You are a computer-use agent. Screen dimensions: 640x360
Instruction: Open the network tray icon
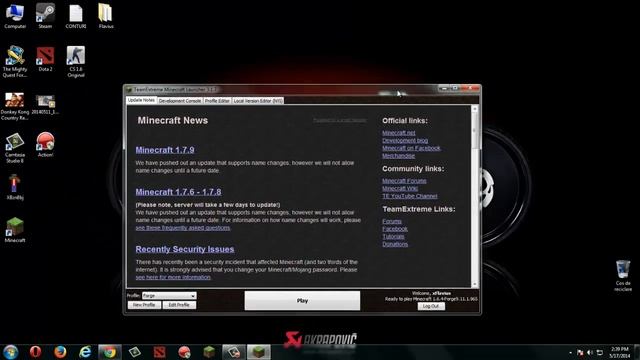[600, 352]
